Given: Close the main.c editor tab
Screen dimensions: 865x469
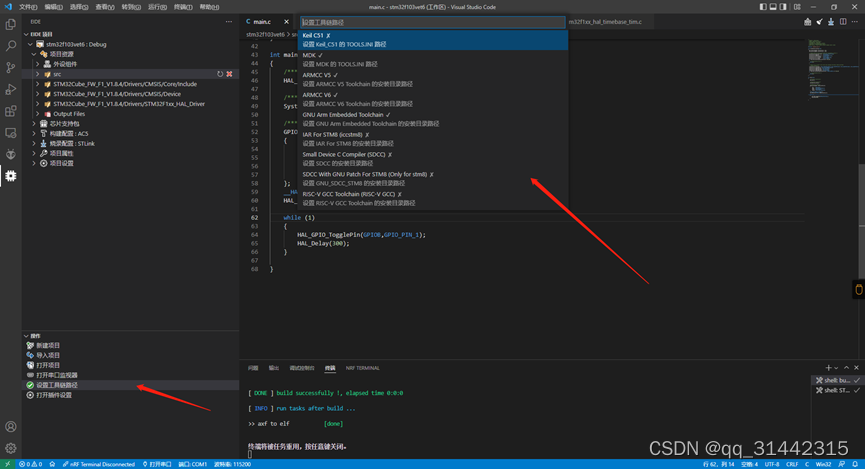Looking at the screenshot, I should point(286,22).
